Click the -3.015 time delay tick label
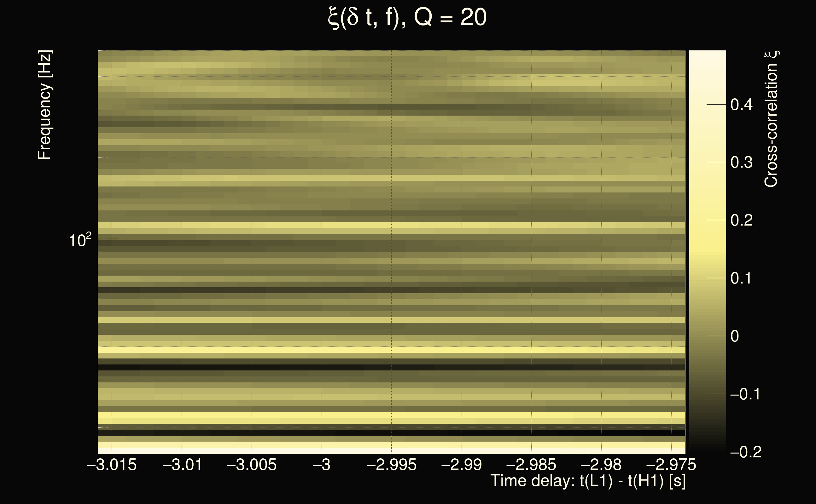816x504 pixels. point(111,465)
